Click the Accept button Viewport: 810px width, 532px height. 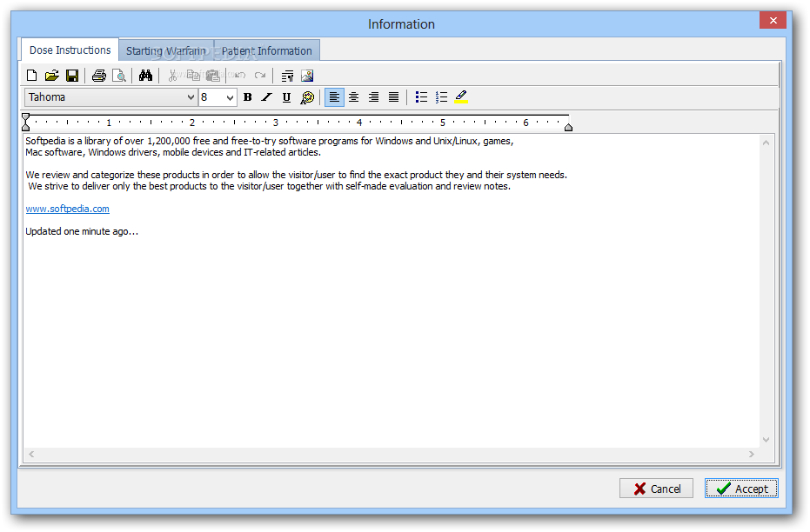point(741,489)
